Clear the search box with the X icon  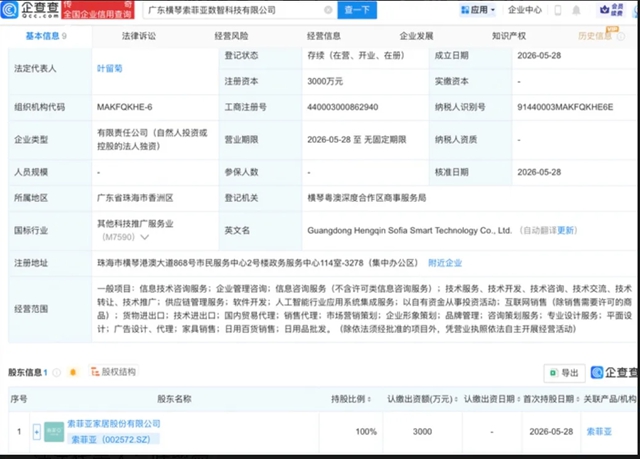pyautogui.click(x=328, y=10)
